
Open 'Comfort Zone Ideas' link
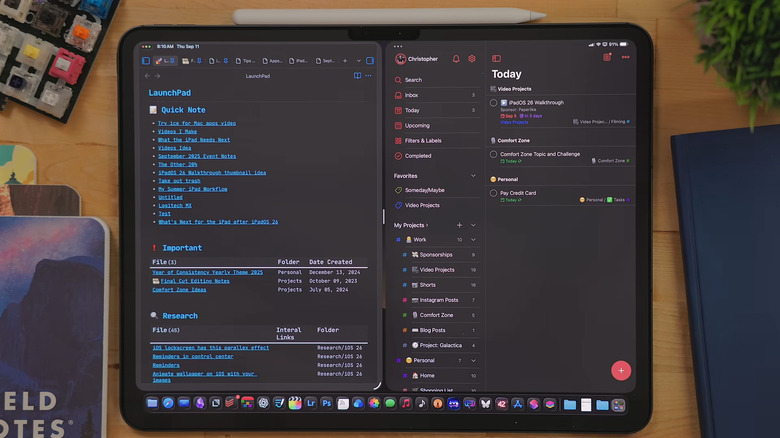pos(179,290)
